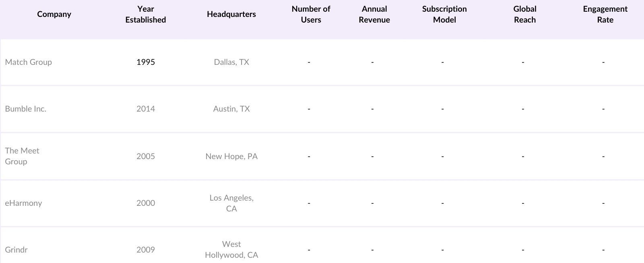Click the Dallas, TX headquarters cell
Screen dimensions: 644x263
(231, 62)
